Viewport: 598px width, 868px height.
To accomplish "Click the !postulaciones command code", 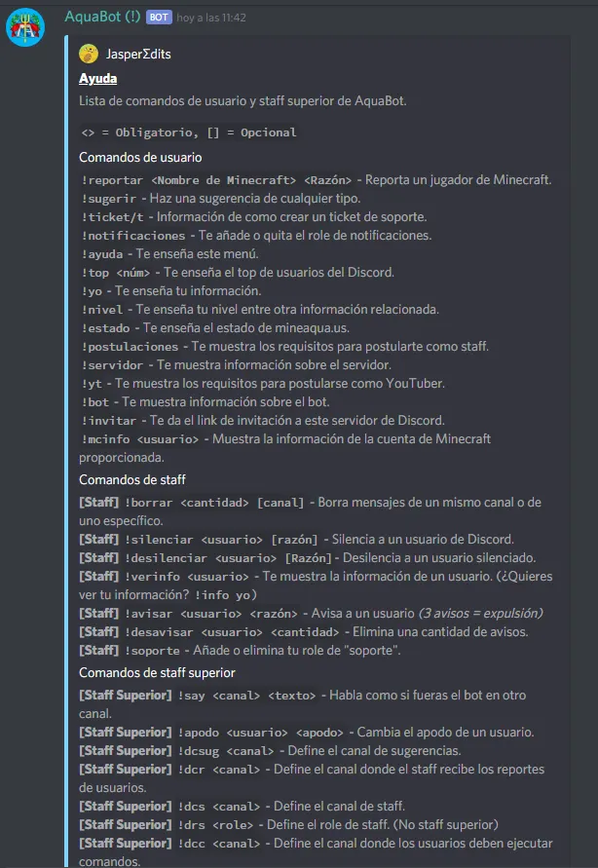I will (131, 346).
